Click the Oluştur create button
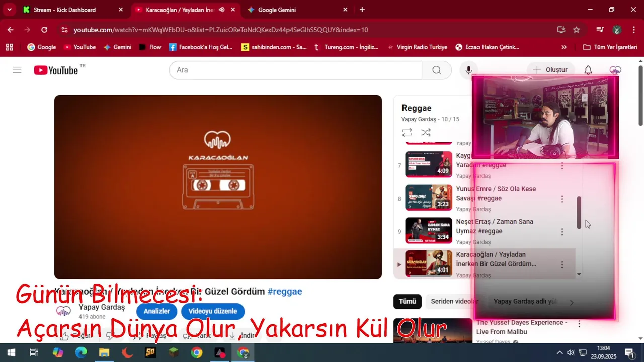This screenshot has height=362, width=644. pos(550,70)
